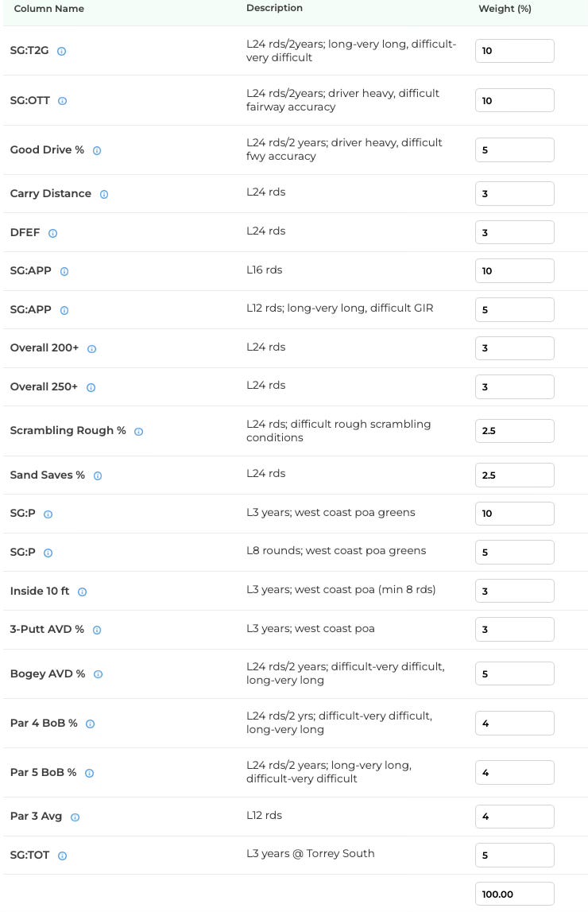This screenshot has height=912, width=588.
Task: Click the Weight (%) column header
Action: point(505,9)
